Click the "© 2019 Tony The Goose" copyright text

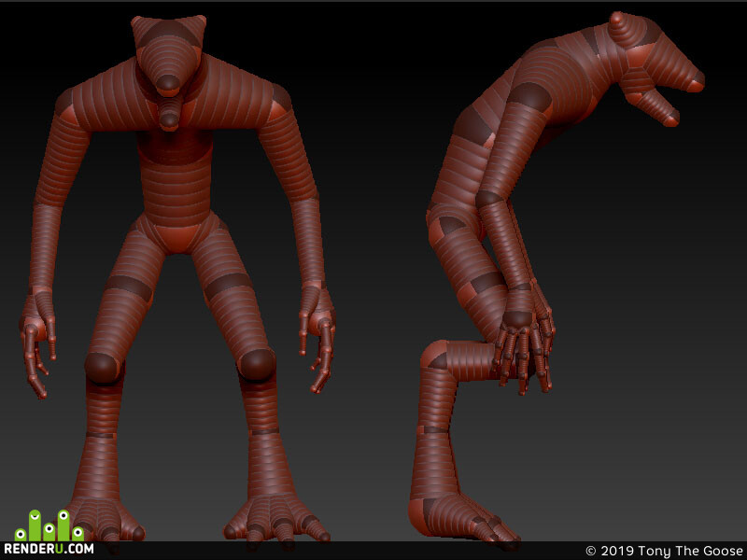(664, 551)
